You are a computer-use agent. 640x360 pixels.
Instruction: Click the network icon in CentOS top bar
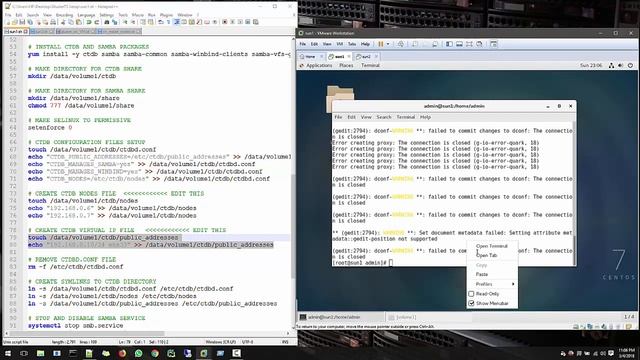tap(611, 65)
